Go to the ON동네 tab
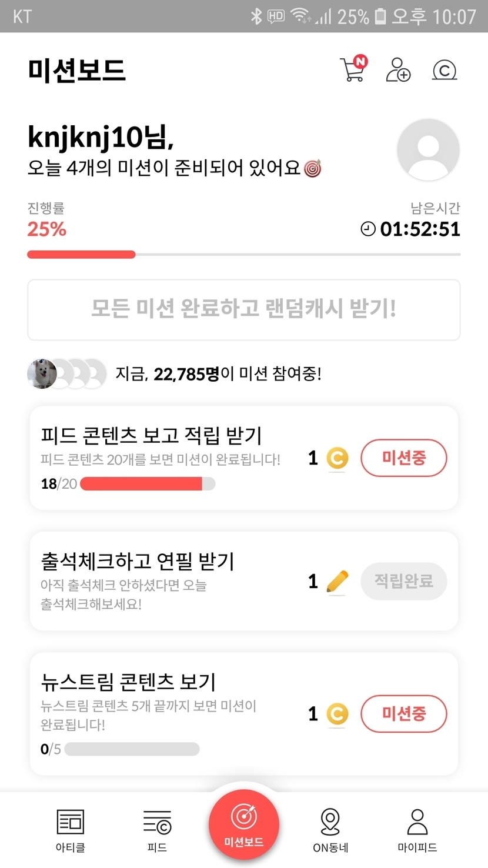The image size is (488, 868). tap(330, 830)
